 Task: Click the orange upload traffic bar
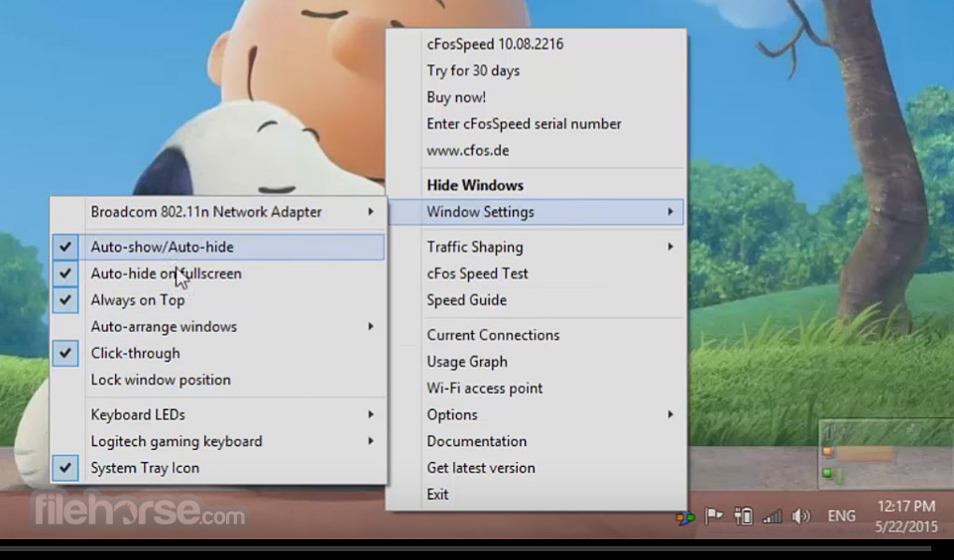(x=865, y=452)
